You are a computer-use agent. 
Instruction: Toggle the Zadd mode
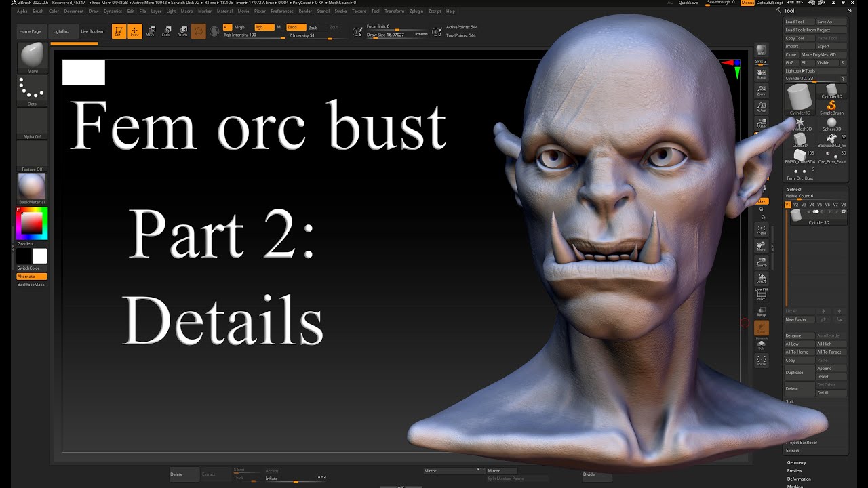(x=296, y=27)
